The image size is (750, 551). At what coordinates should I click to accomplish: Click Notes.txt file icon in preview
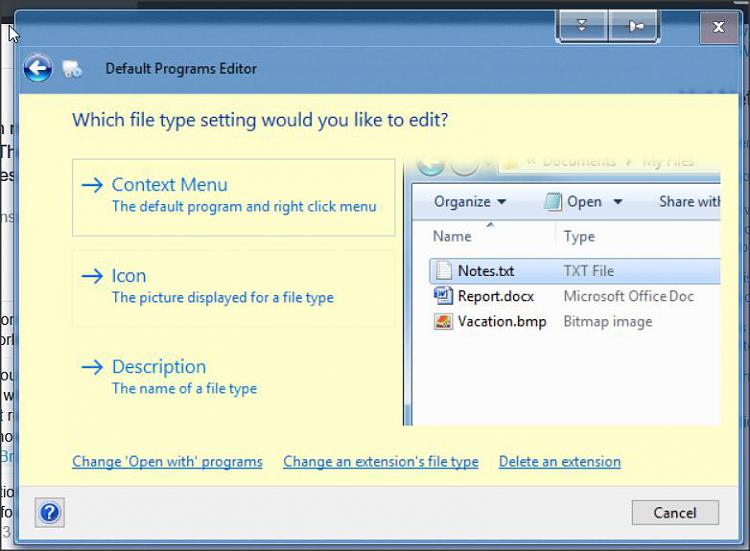pyautogui.click(x=443, y=270)
